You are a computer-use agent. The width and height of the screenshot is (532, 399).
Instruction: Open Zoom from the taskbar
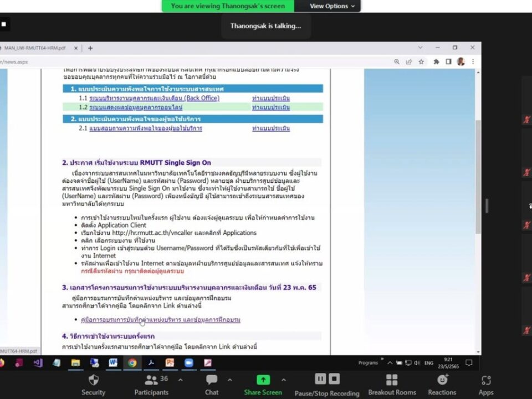click(188, 362)
